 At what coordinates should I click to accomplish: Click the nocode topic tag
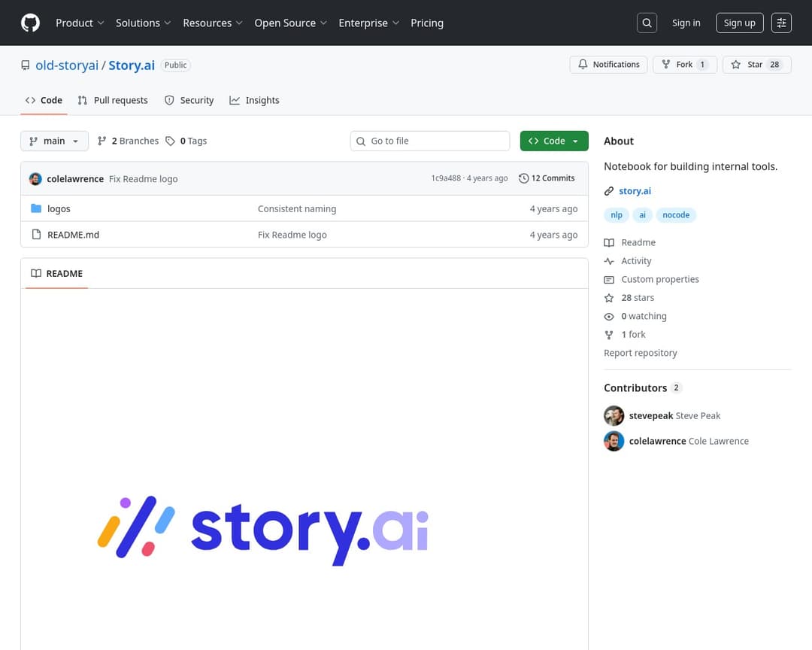pos(676,215)
